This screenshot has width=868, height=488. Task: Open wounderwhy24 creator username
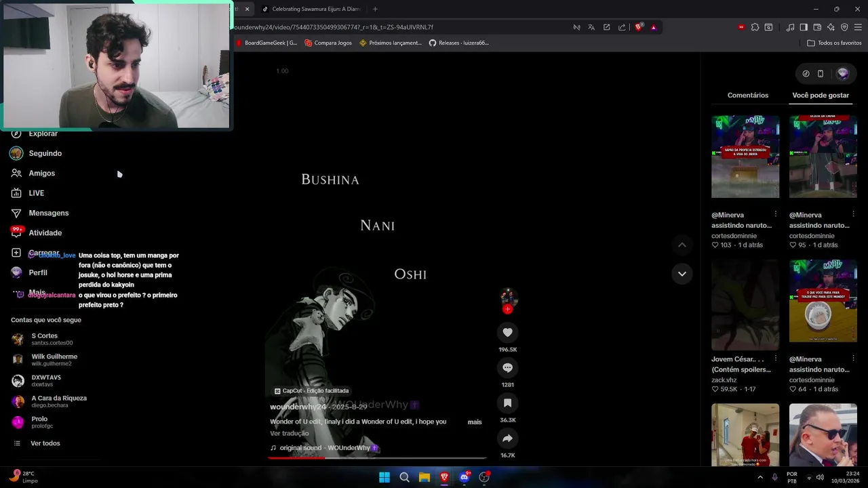coord(298,407)
